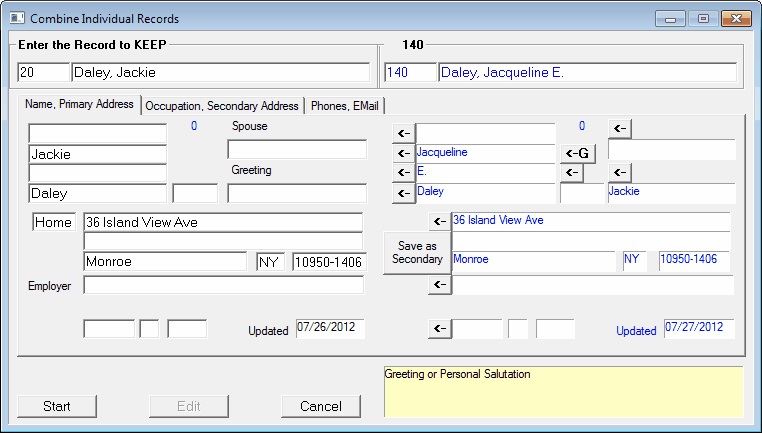Image resolution: width=762 pixels, height=433 pixels.
Task: Click arrow button directly below <-G button
Action: click(572, 172)
